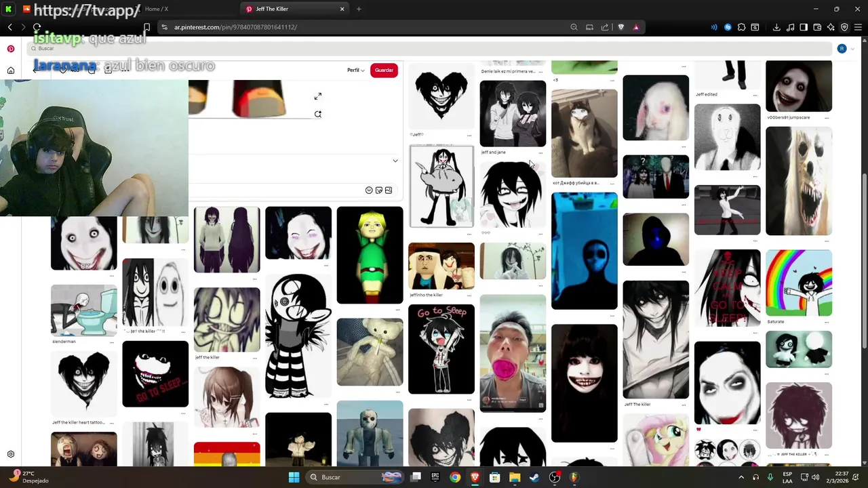Expand the pin image to fullscreen
The height and width of the screenshot is (488, 868).
click(x=318, y=96)
